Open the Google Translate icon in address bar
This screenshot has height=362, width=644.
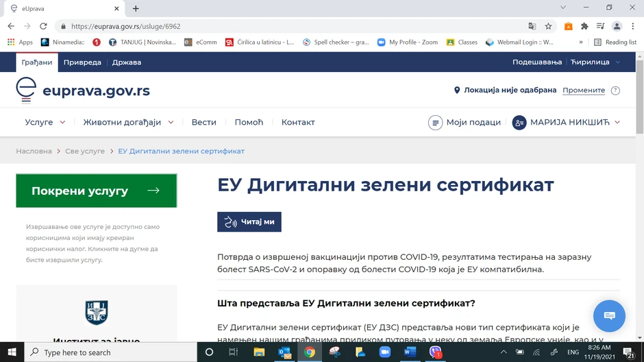pyautogui.click(x=532, y=26)
